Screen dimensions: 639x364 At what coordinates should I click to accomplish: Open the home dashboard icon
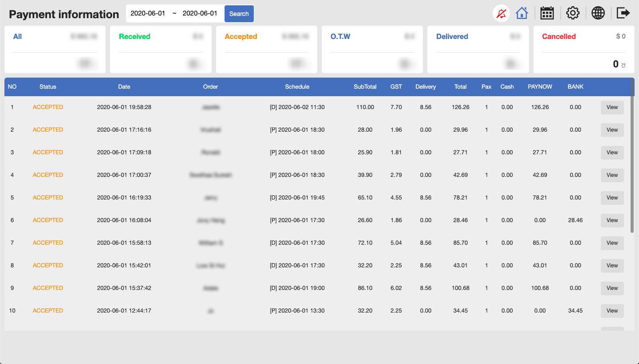click(x=522, y=13)
